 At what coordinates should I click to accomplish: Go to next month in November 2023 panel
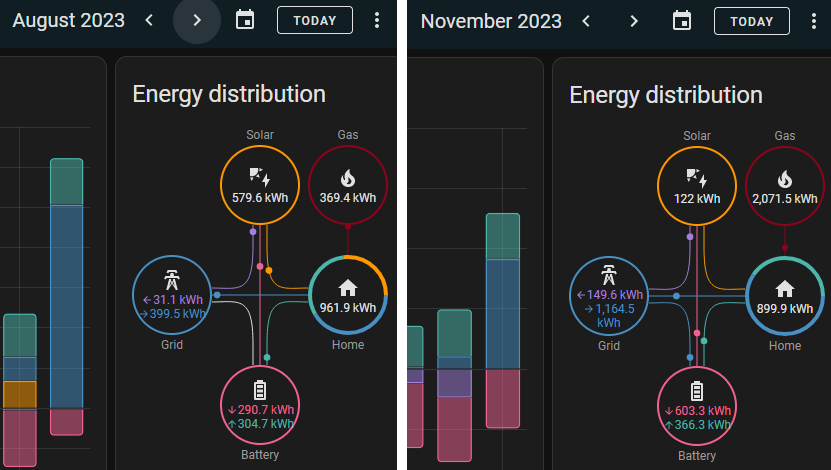(634, 20)
